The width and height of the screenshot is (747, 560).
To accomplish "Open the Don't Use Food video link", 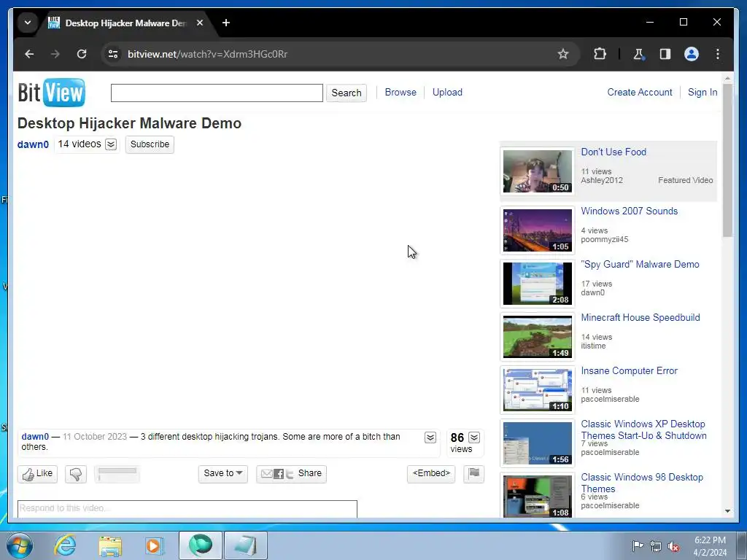I will [614, 152].
